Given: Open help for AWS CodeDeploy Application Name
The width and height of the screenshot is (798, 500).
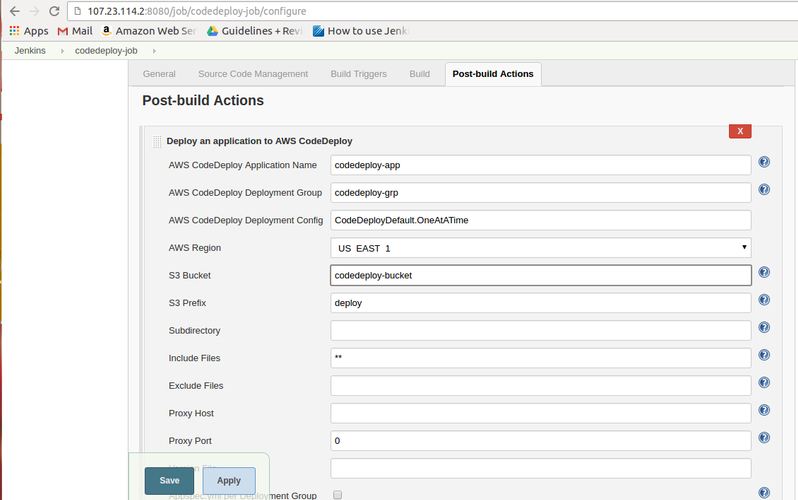Looking at the screenshot, I should (x=764, y=162).
